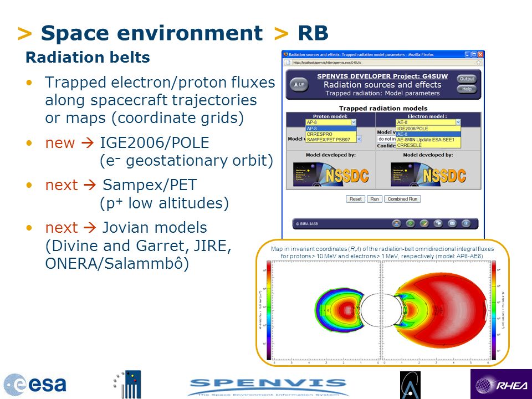Click the page icon beside the URL
Screen dimensions: 532x399
pos(288,63)
